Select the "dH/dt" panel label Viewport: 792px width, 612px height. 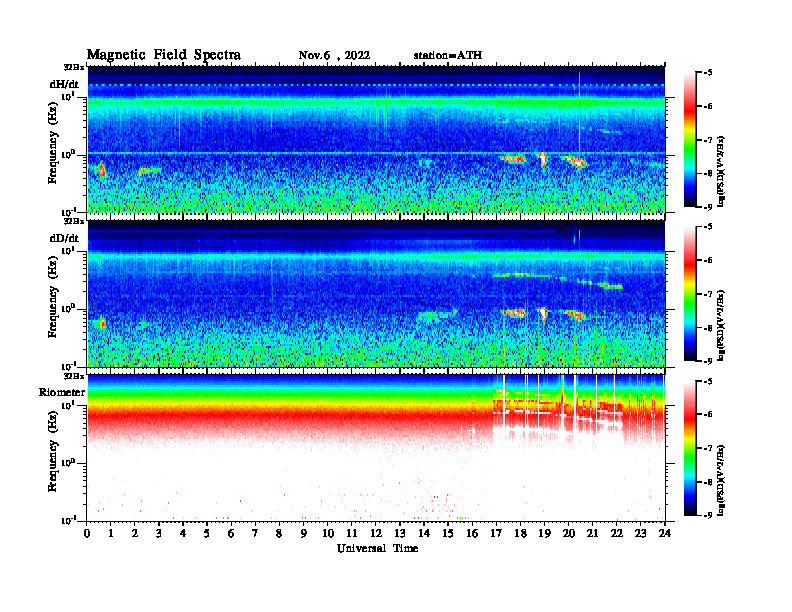tap(64, 84)
